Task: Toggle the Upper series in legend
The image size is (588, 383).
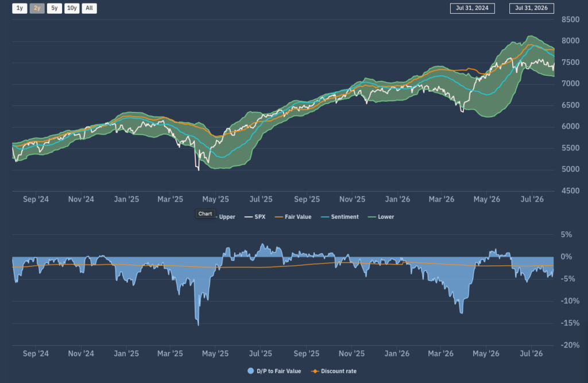Action: pyautogui.click(x=226, y=217)
